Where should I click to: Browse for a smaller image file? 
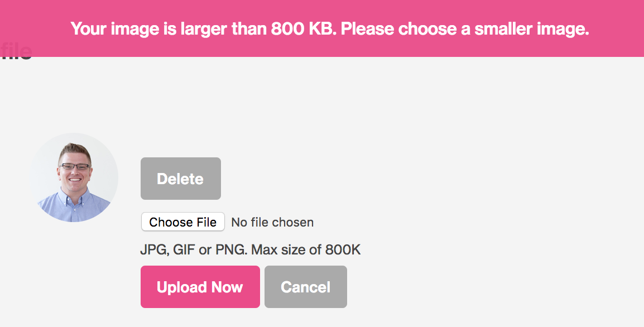pos(183,222)
